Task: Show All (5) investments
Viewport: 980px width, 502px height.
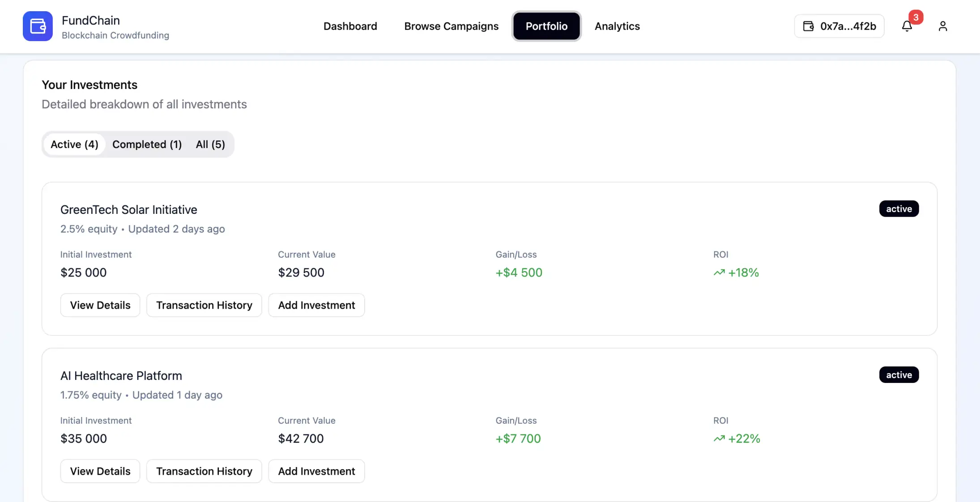Action: [210, 144]
